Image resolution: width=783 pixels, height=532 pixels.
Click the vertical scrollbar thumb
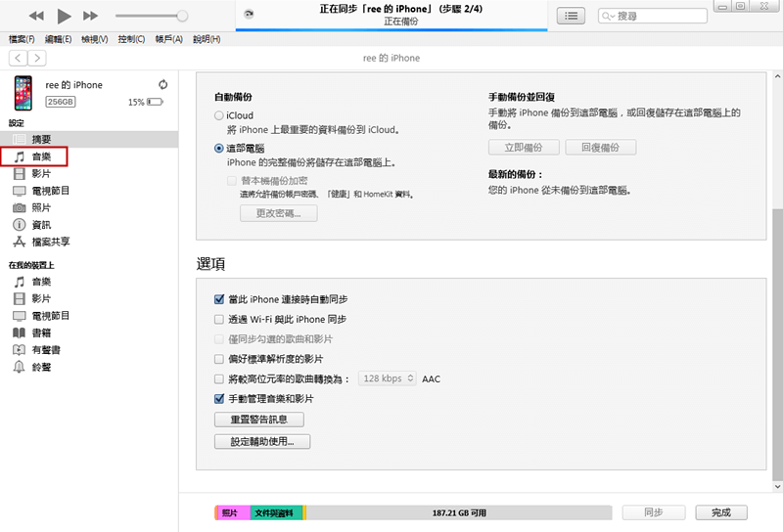coord(777,344)
